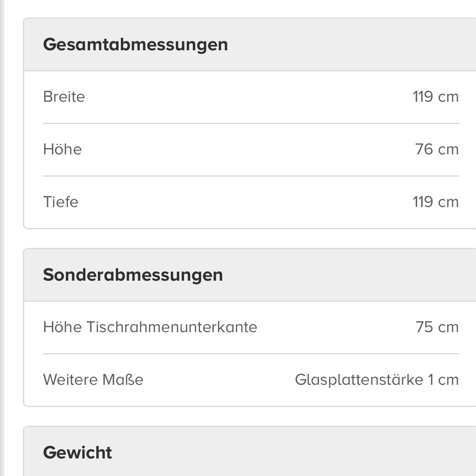Click the Höhe value 76 cm
This screenshot has height=476, width=476.
(x=437, y=149)
